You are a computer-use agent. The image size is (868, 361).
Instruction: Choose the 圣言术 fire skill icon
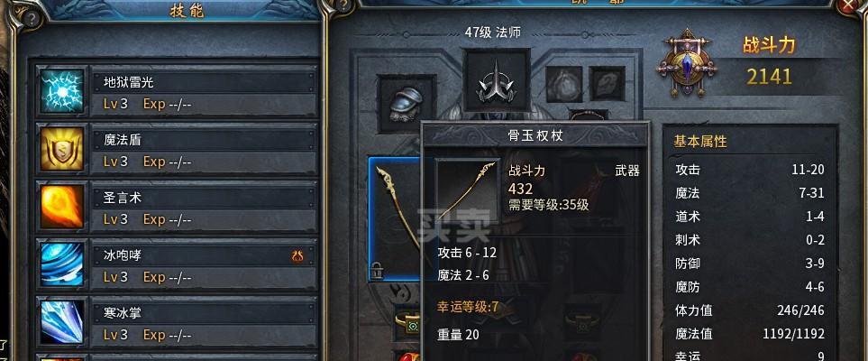[x=62, y=207]
